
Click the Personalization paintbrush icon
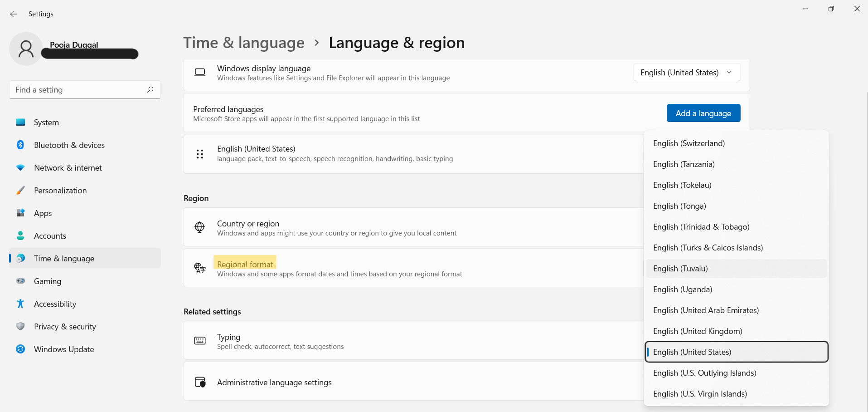point(20,191)
